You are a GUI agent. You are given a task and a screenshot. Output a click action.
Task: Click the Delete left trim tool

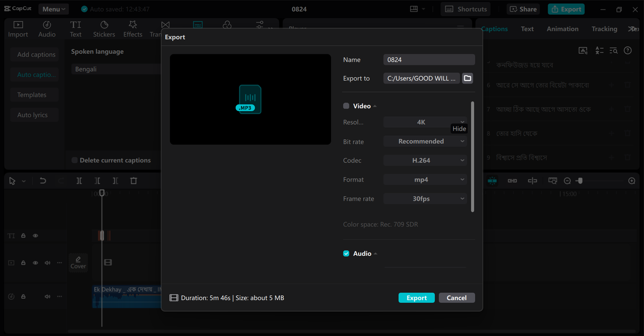pyautogui.click(x=97, y=181)
